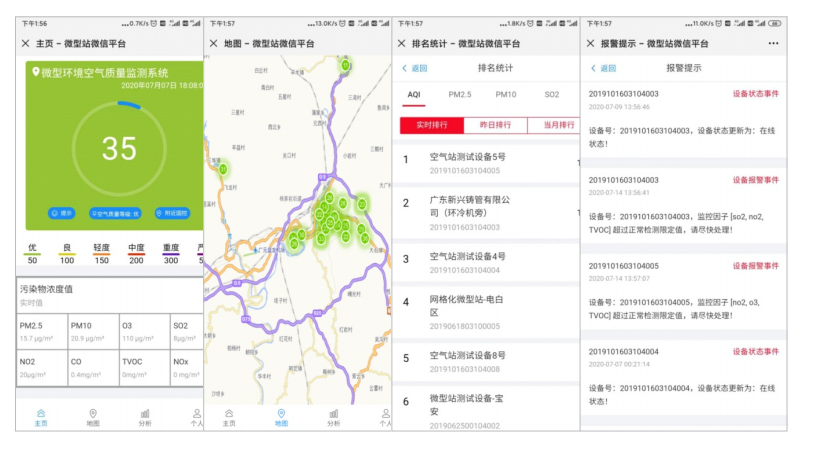Screen dimensions: 815x450
Task: Close the 地图 page with the X icon
Action: [x=212, y=43]
